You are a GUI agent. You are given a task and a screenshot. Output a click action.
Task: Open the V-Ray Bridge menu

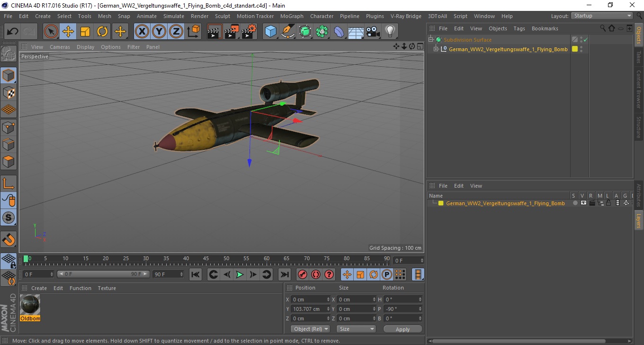[406, 16]
